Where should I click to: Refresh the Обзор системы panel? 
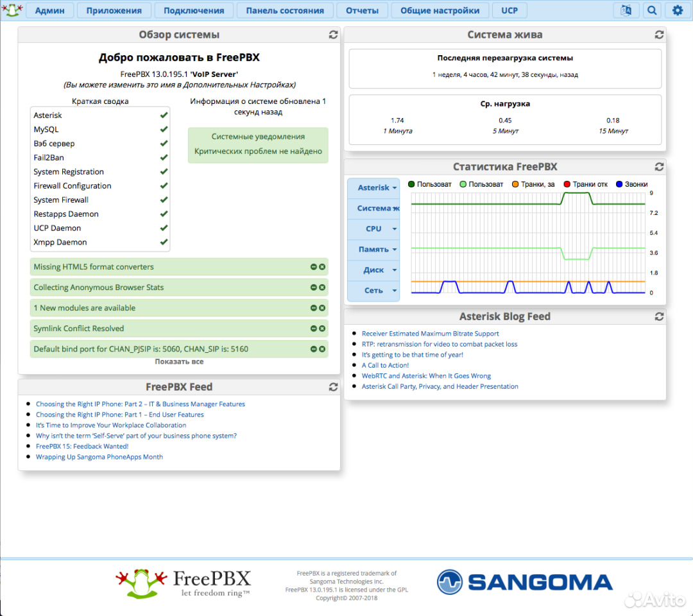tap(333, 35)
